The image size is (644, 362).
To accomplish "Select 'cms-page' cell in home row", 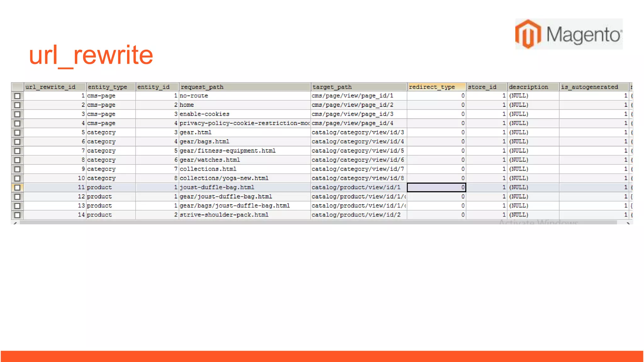I will 111,105.
